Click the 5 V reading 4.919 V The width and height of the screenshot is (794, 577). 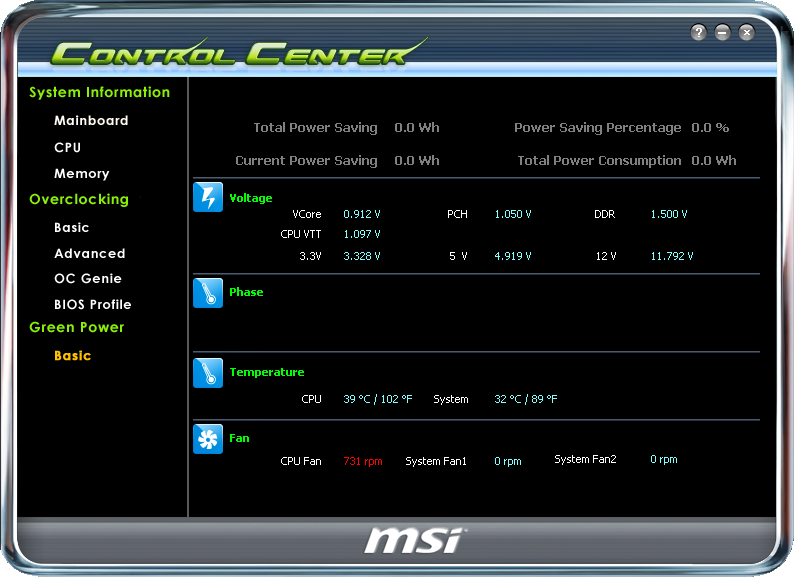(x=512, y=256)
